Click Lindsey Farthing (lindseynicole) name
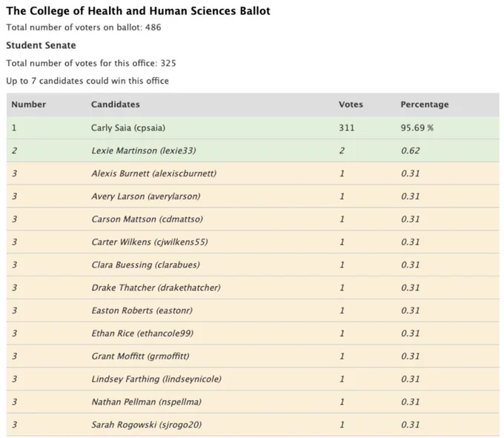 [156, 379]
